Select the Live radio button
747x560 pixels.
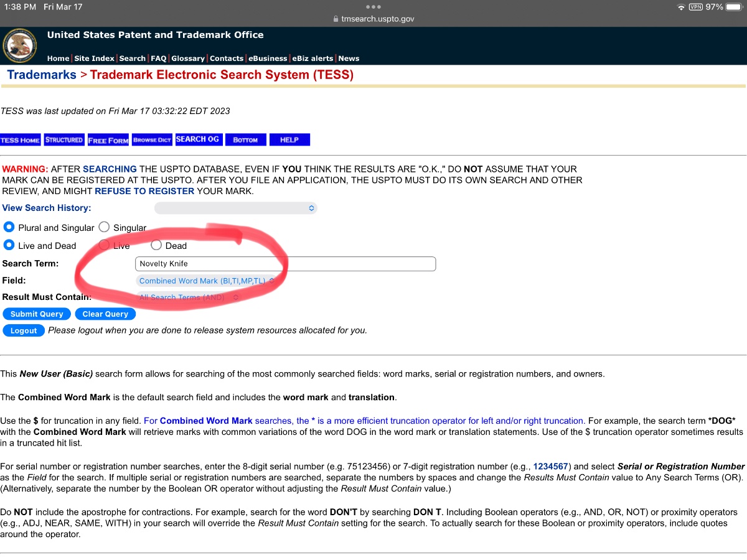[x=104, y=245]
